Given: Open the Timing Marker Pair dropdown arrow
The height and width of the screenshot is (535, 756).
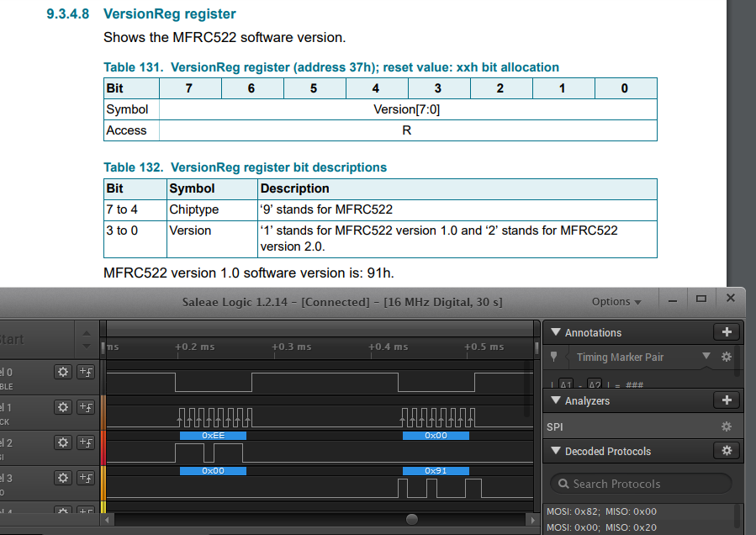Looking at the screenshot, I should coord(706,356).
